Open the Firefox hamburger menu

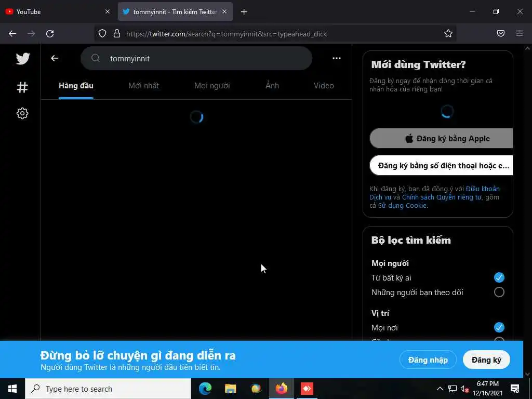coord(520,33)
